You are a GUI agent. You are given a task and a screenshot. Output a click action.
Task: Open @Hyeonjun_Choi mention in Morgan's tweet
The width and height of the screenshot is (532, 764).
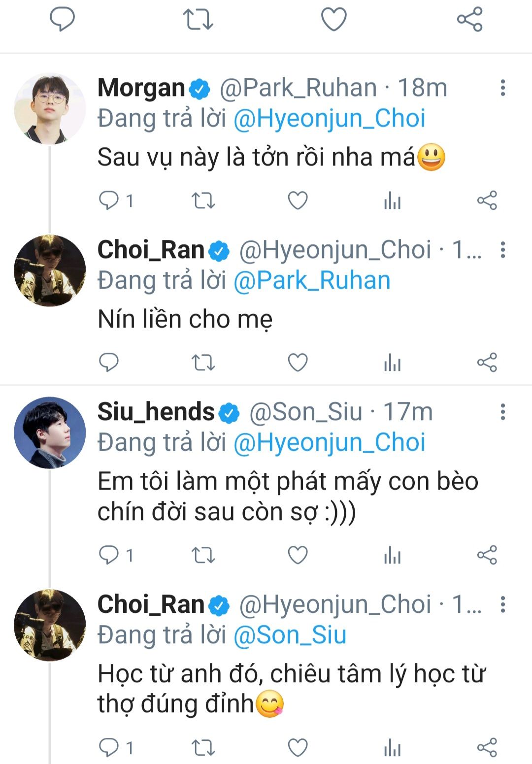pyautogui.click(x=329, y=119)
